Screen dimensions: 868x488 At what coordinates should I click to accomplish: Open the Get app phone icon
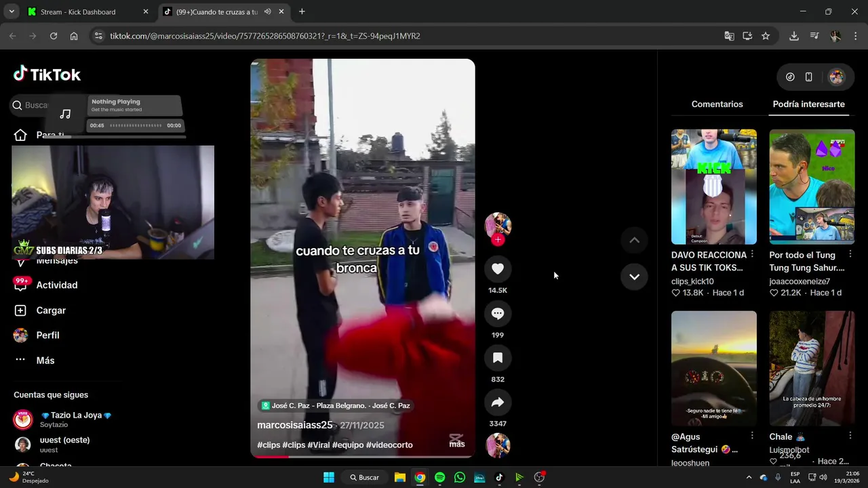809,77
